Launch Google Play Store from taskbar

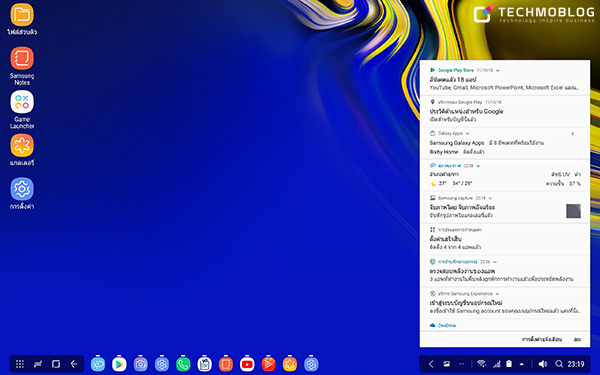[x=119, y=364]
